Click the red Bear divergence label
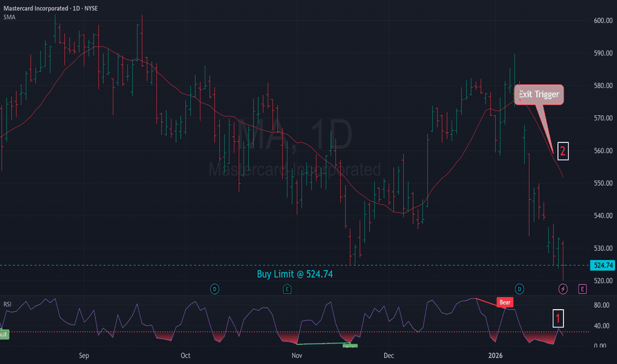The image size is (617, 364). [x=505, y=302]
